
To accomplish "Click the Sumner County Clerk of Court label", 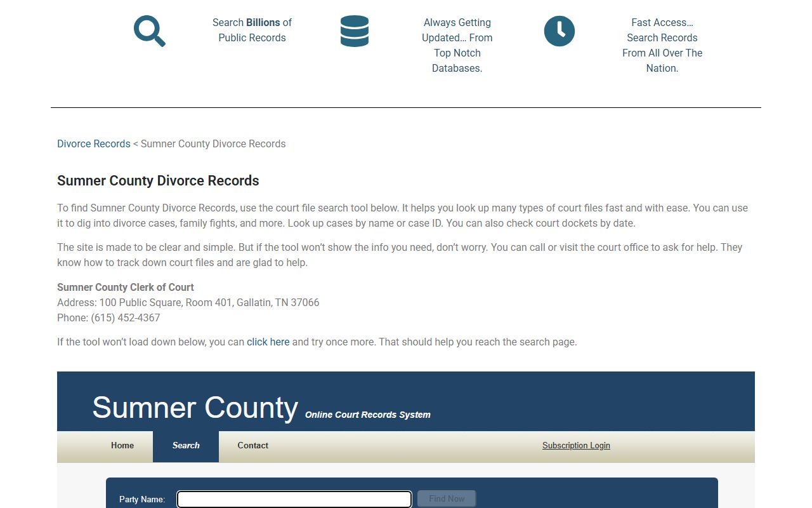I will pyautogui.click(x=126, y=287).
